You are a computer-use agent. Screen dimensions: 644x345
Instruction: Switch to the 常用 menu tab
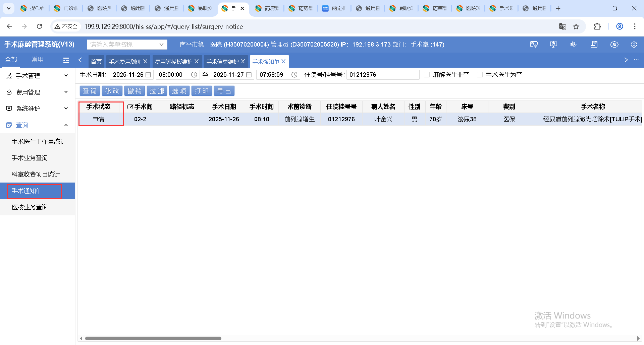(37, 60)
